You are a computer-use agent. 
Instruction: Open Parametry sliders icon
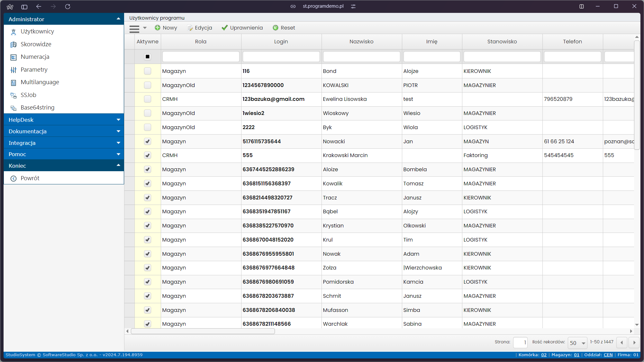[14, 70]
